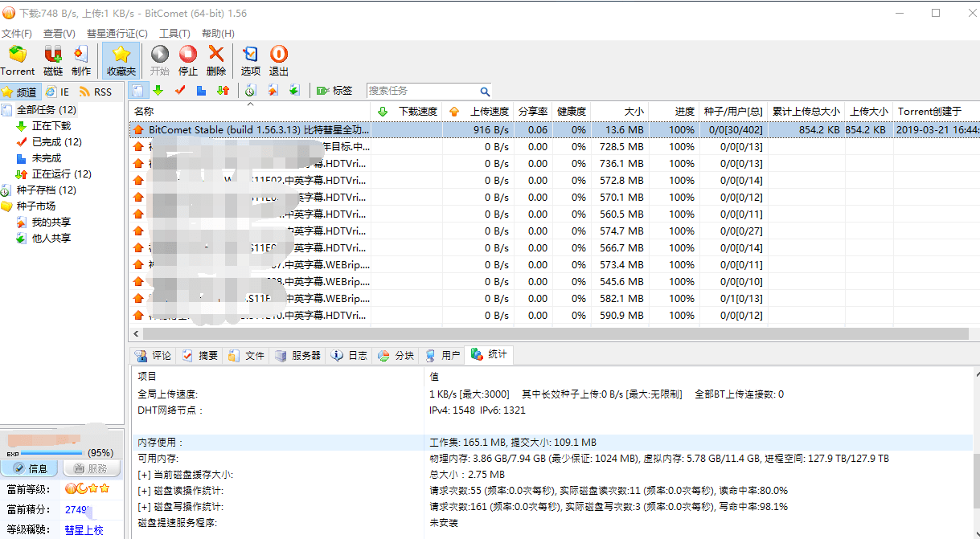Viewport: 980px width, 539px height.
Task: Expand the 磁盘读操作统计 statistics row
Action: [145, 491]
